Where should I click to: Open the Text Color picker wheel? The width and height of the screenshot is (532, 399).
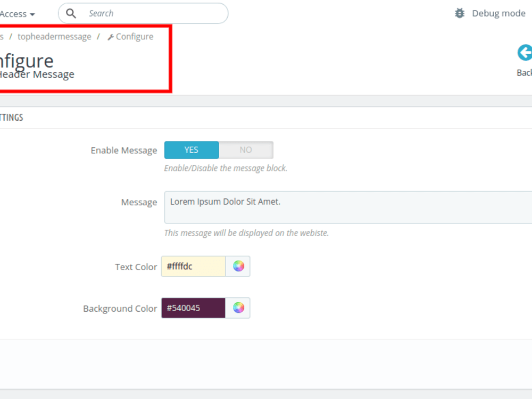(x=238, y=266)
